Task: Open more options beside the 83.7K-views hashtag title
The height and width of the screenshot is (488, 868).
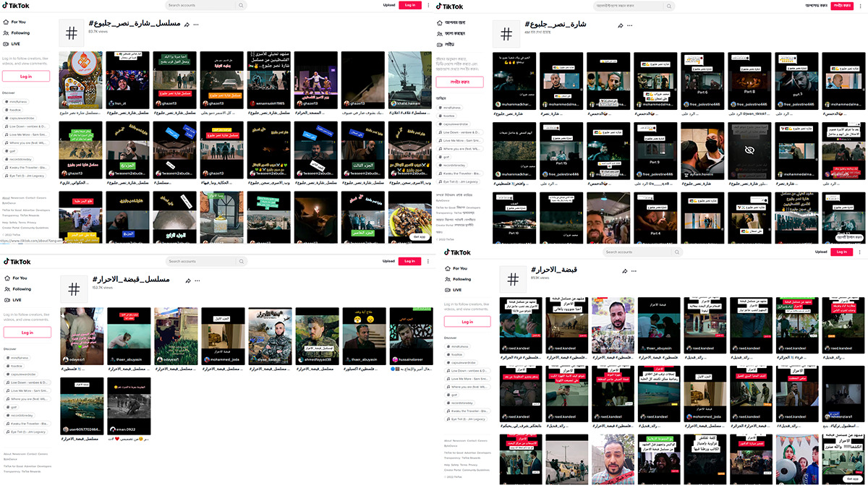Action: pyautogui.click(x=197, y=25)
